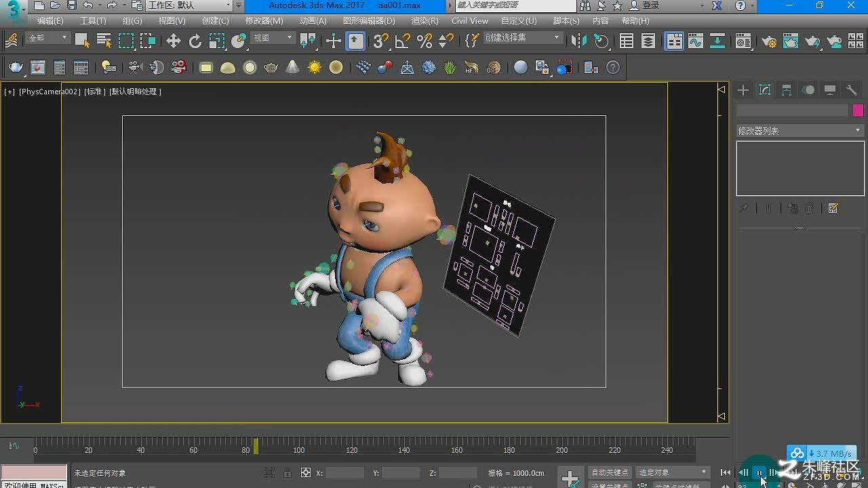
Task: Toggle the 3D Snaps button
Action: click(x=381, y=41)
